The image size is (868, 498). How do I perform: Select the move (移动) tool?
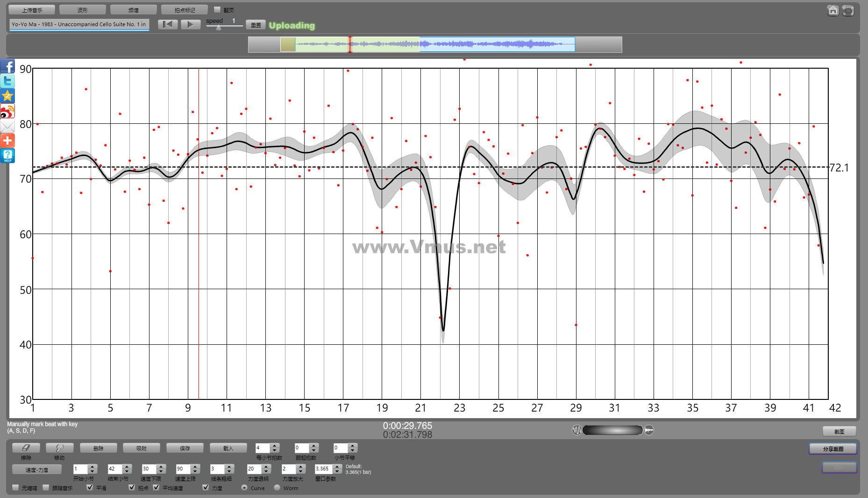(x=59, y=448)
